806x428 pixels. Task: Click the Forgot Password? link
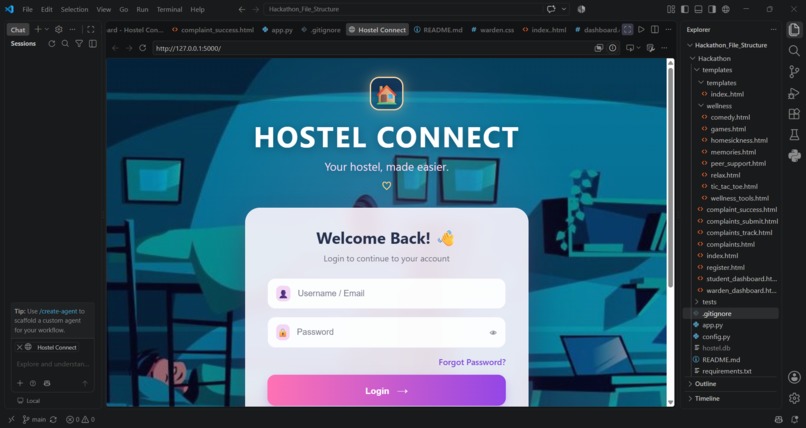(x=472, y=362)
